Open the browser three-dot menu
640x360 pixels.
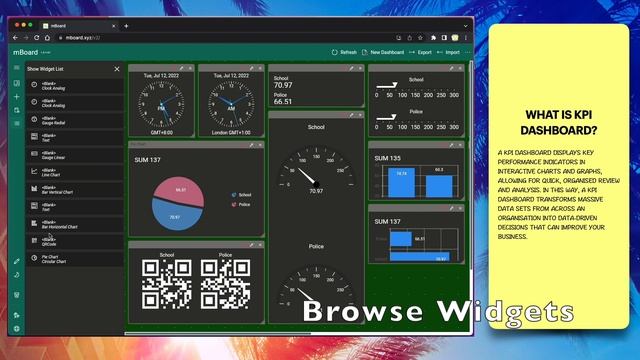click(x=466, y=38)
